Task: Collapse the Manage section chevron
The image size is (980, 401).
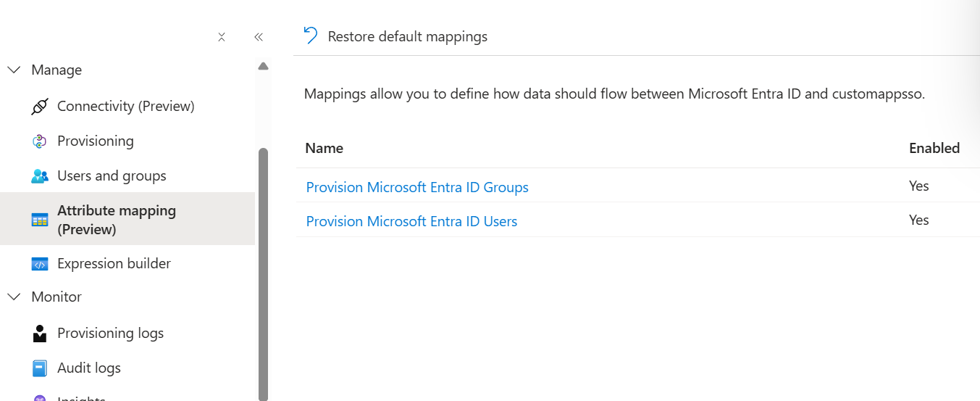Action: click(x=14, y=70)
